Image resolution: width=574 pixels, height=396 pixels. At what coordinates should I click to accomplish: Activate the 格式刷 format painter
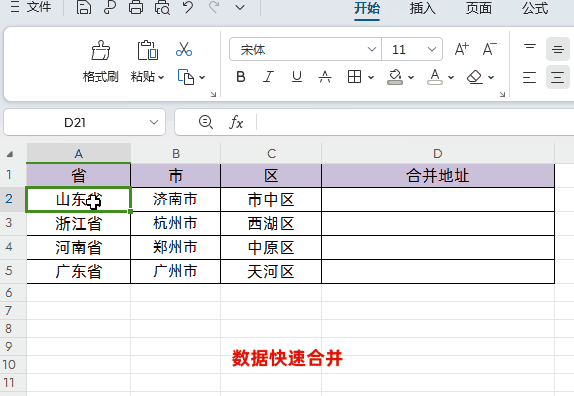pos(101,61)
